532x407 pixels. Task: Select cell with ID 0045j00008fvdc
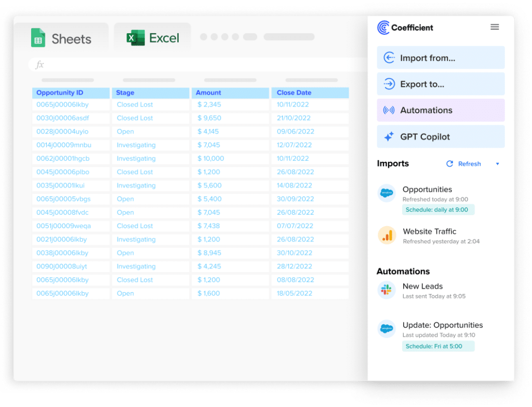pyautogui.click(x=71, y=213)
